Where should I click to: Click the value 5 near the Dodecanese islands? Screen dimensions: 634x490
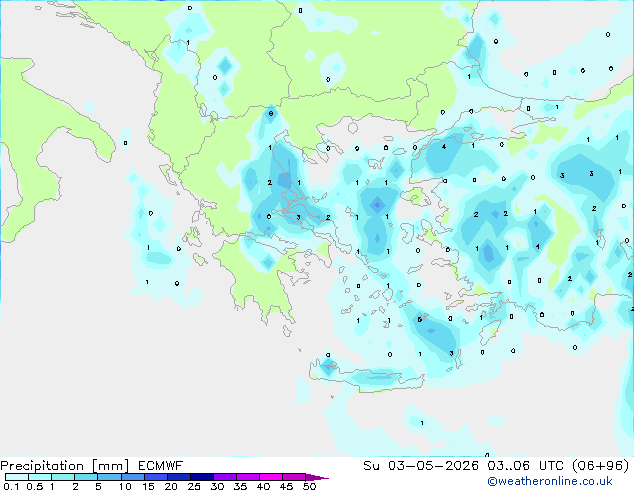click(420, 319)
